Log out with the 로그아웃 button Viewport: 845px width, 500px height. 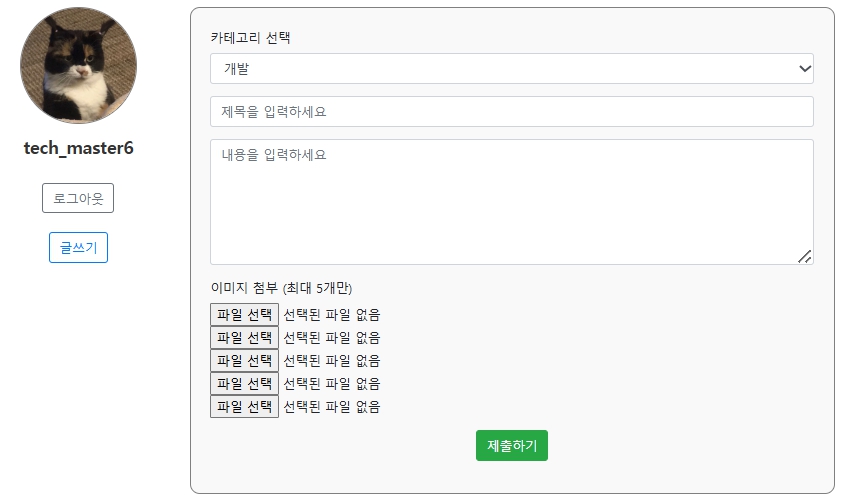(x=78, y=198)
